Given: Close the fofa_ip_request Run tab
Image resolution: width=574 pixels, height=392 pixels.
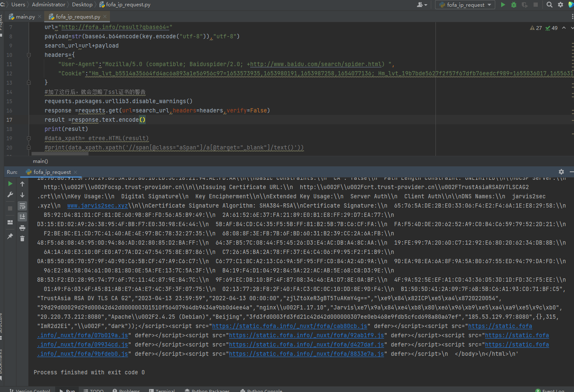Looking at the screenshot, I should pyautogui.click(x=75, y=172).
